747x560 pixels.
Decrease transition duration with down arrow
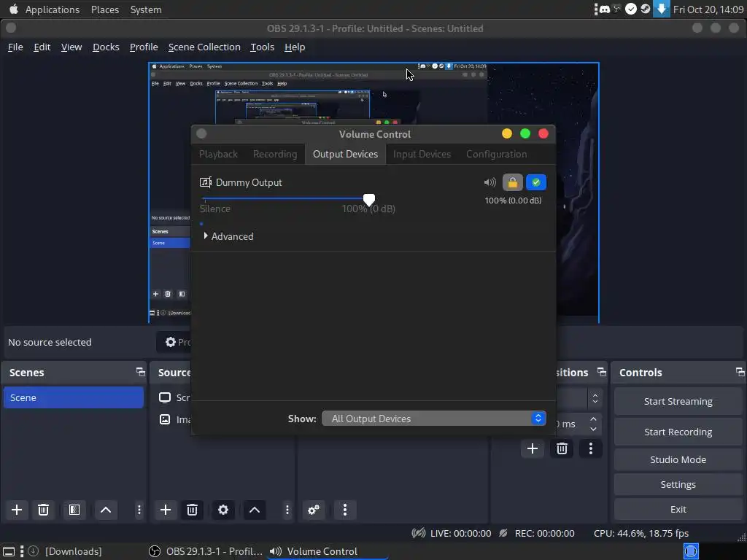tap(593, 429)
